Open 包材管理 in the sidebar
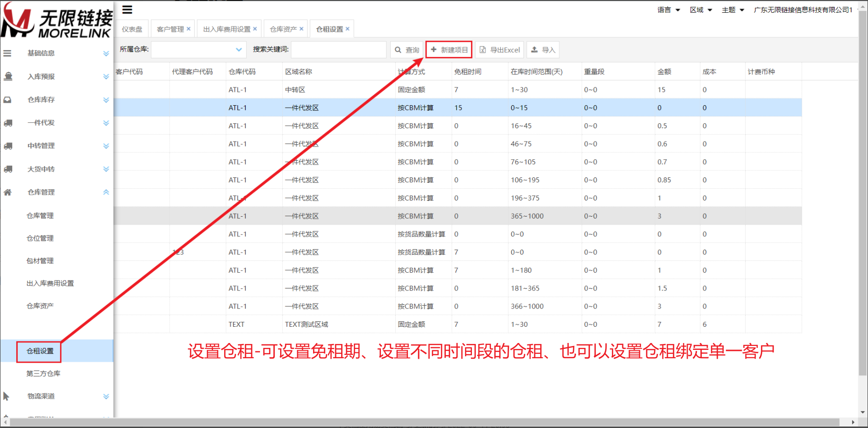 pos(40,261)
